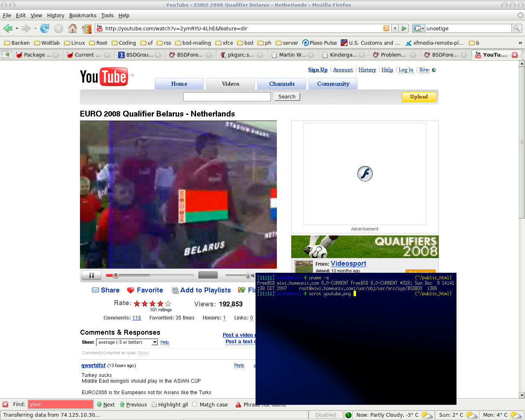Open the YouTube Home tab
525x420 pixels.
(179, 84)
